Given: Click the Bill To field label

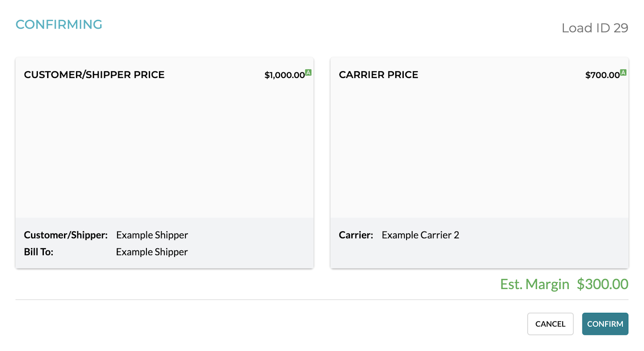Looking at the screenshot, I should (38, 252).
